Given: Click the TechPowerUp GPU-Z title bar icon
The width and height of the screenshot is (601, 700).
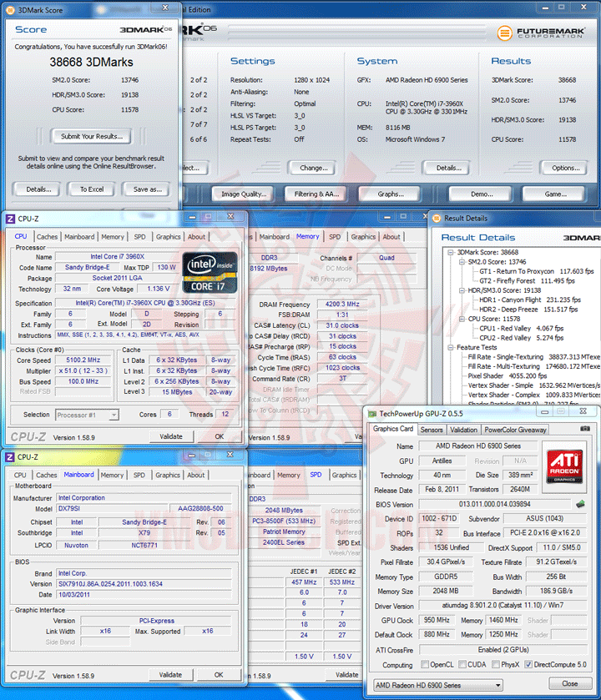Looking at the screenshot, I should pos(372,414).
